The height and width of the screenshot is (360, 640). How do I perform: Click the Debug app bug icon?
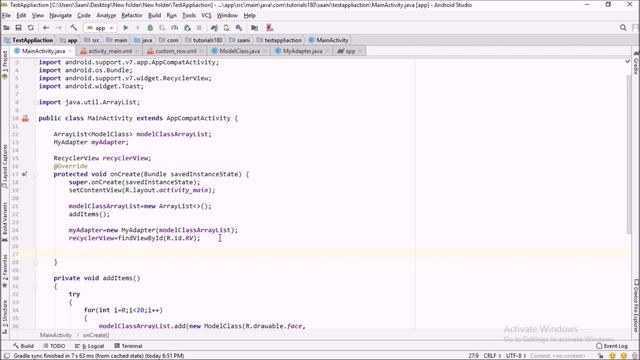coord(150,28)
